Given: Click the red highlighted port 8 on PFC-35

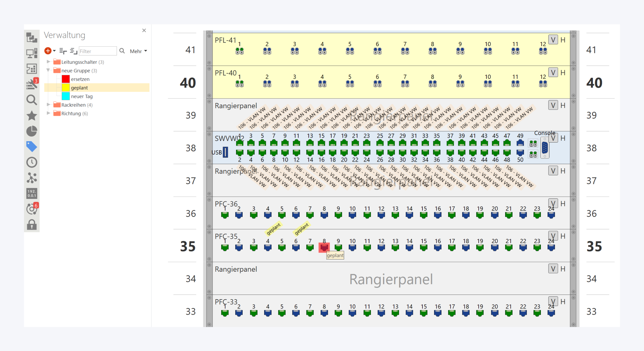Looking at the screenshot, I should (324, 247).
